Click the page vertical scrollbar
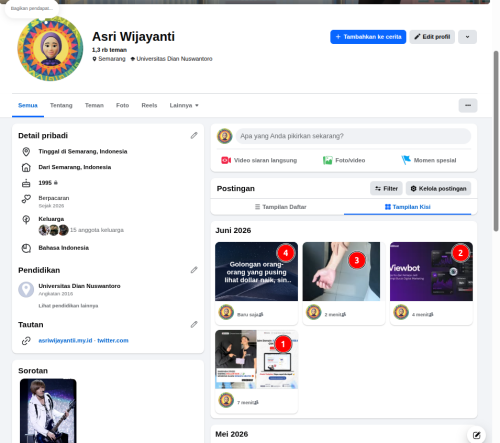This screenshot has height=443, width=500. (496, 141)
